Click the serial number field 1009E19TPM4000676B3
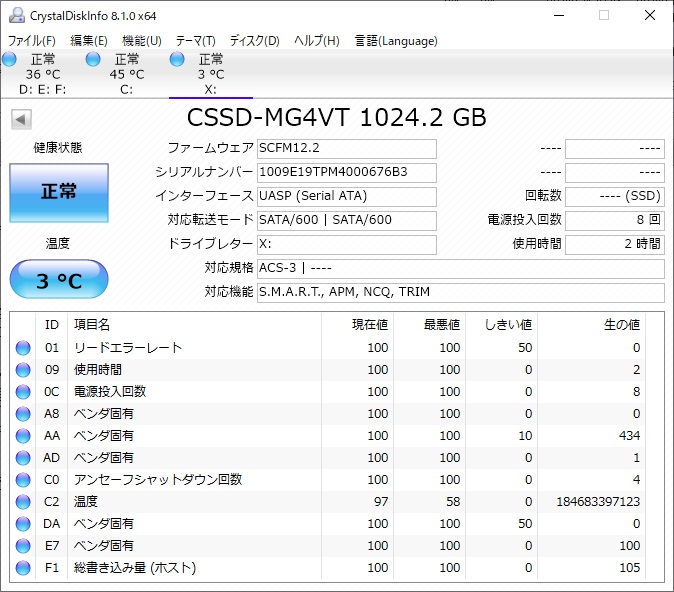The image size is (674, 592). tap(347, 173)
